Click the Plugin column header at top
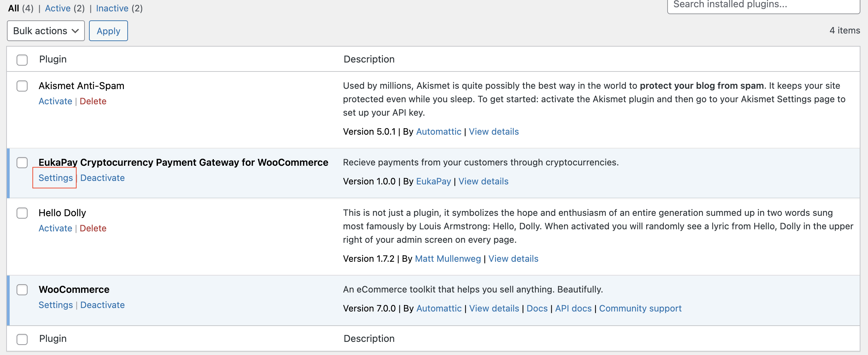The height and width of the screenshot is (355, 868). click(x=53, y=59)
